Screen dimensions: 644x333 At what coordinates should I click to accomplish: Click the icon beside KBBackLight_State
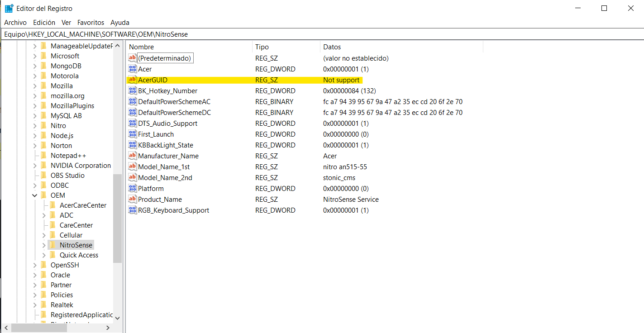(133, 145)
